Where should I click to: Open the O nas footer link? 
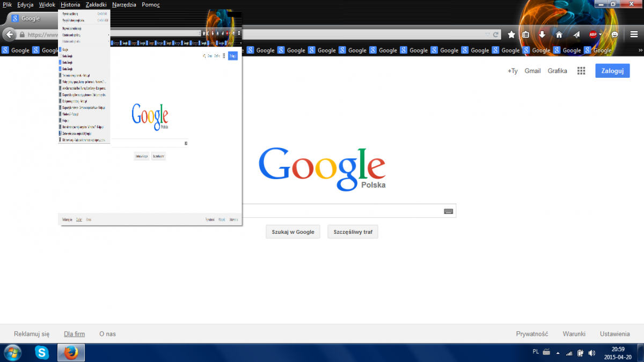click(x=107, y=334)
